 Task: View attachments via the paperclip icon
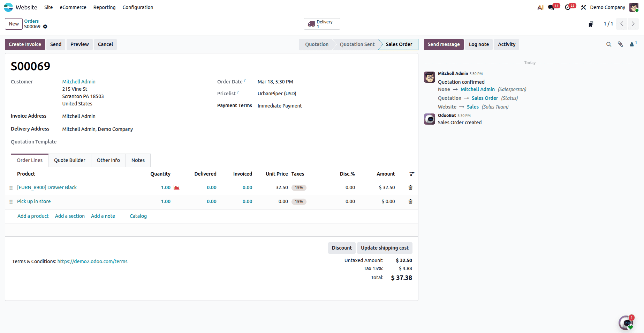[x=620, y=44]
